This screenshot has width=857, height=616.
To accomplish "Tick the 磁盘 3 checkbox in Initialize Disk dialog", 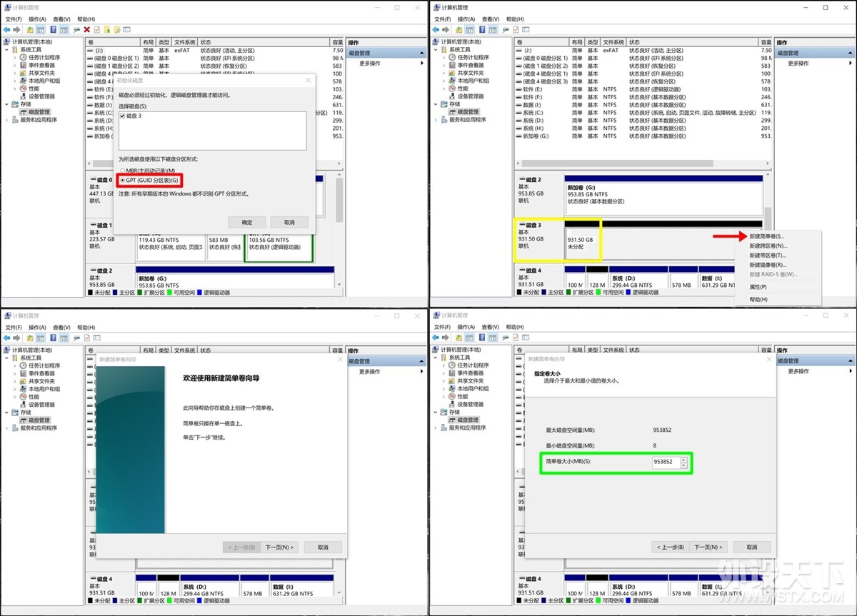I will 123,116.
